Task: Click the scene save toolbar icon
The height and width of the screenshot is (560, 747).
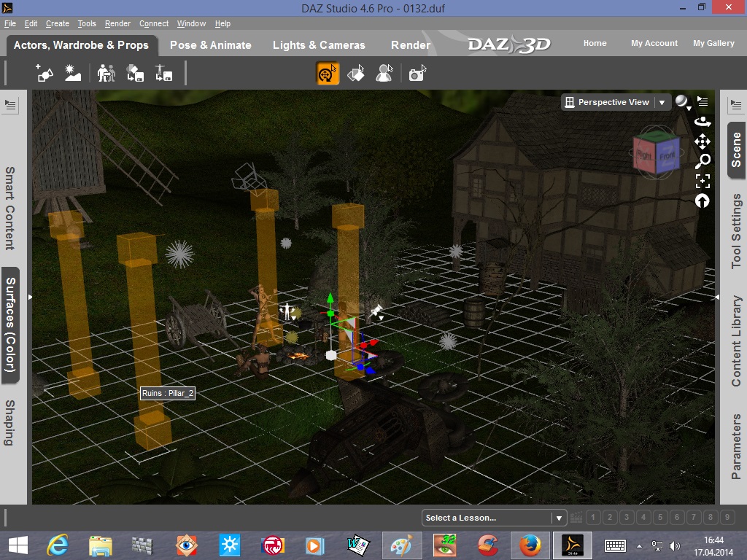Action: [x=135, y=74]
